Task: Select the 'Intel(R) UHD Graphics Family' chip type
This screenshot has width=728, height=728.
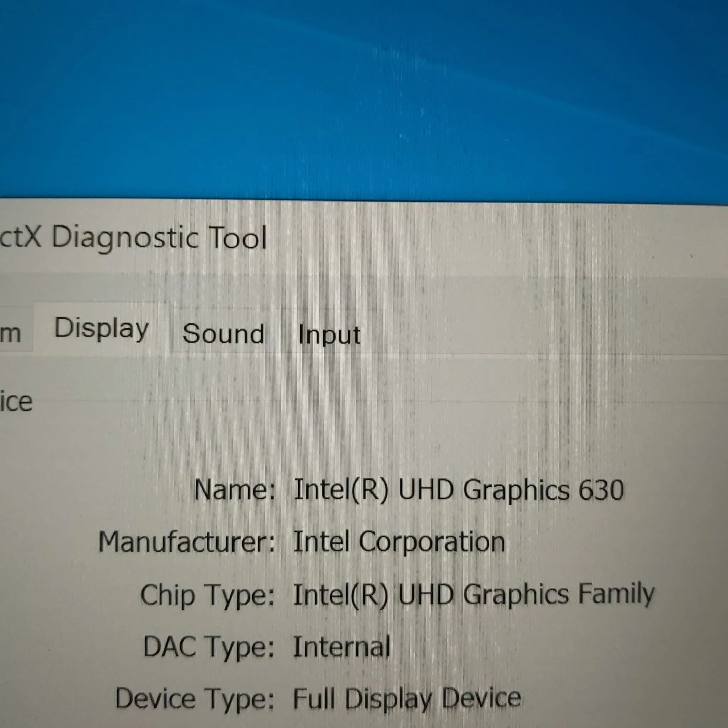Action: click(x=473, y=595)
